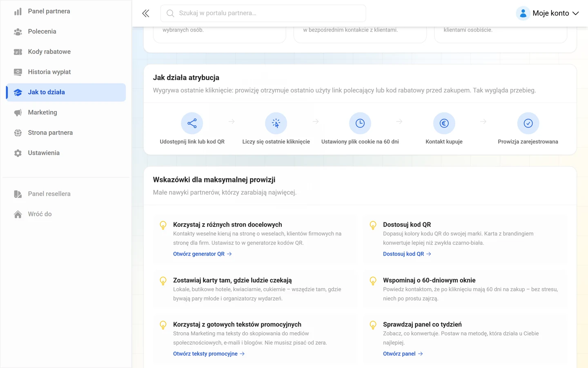588x368 pixels.
Task: Open Kody rabatowe page
Action: tap(66, 52)
